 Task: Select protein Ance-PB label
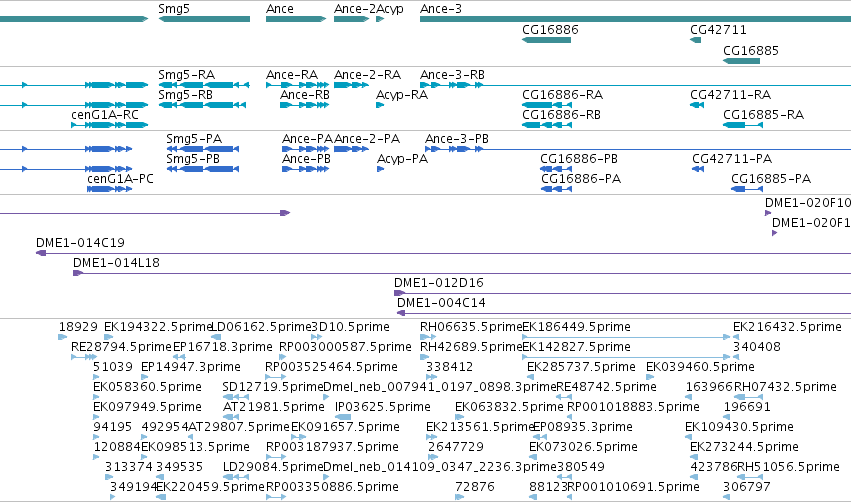click(x=306, y=158)
